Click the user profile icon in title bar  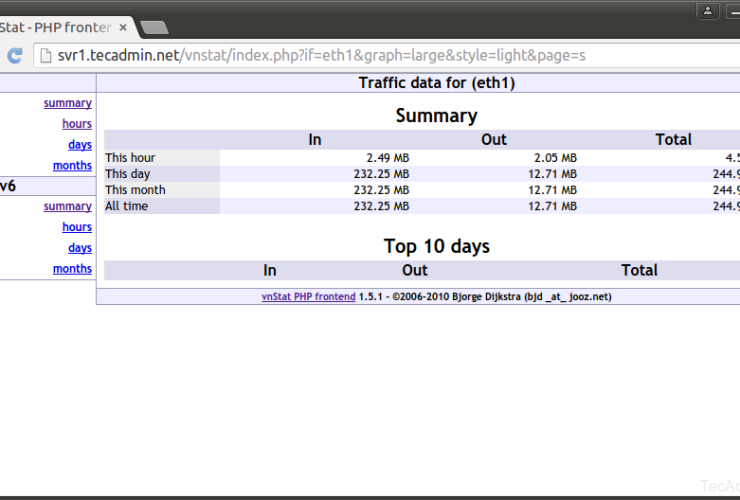[708, 11]
